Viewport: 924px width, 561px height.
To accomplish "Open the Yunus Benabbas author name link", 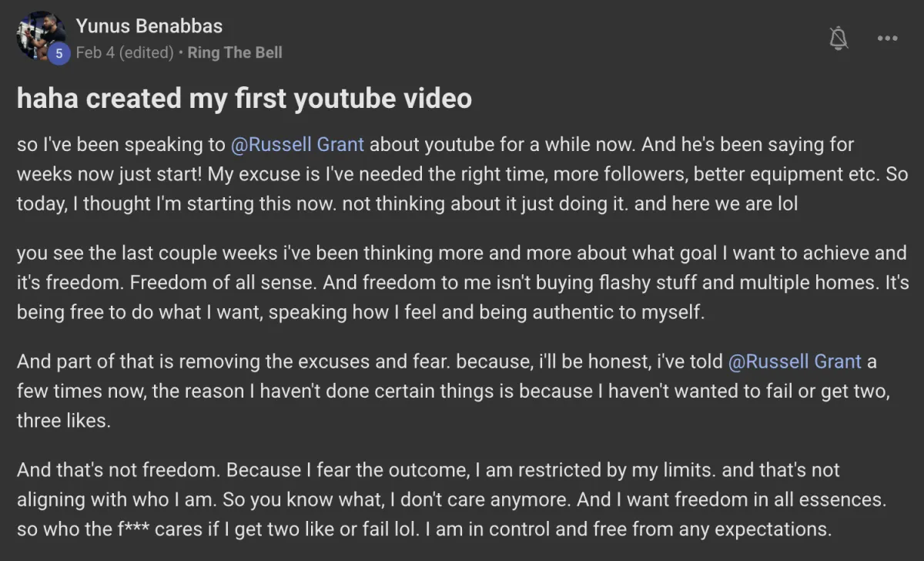I will [149, 26].
